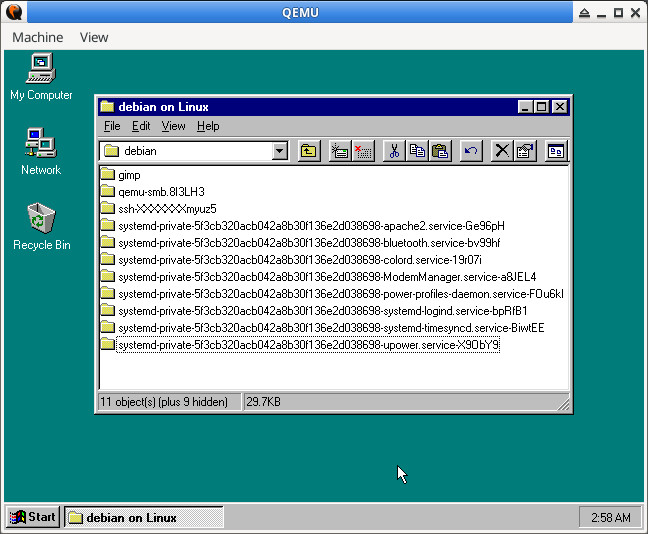
Task: Click the bluetooth.service folder icon
Action: pos(107,242)
